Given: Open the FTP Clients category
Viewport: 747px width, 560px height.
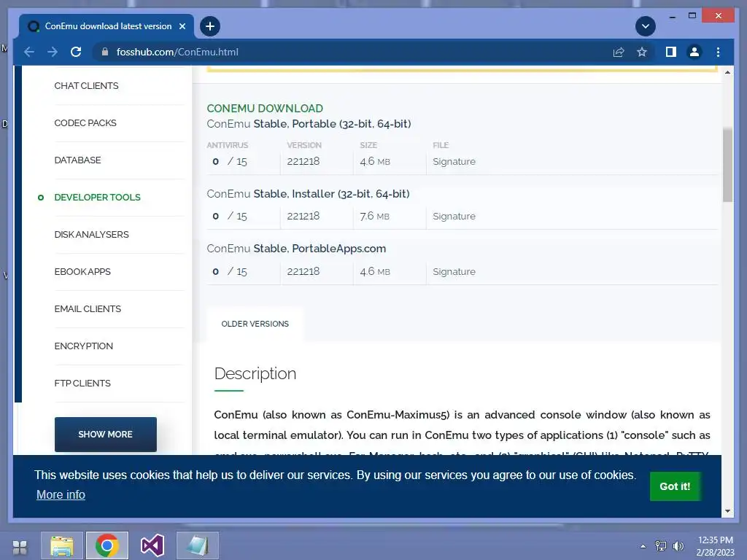Looking at the screenshot, I should click(x=82, y=383).
